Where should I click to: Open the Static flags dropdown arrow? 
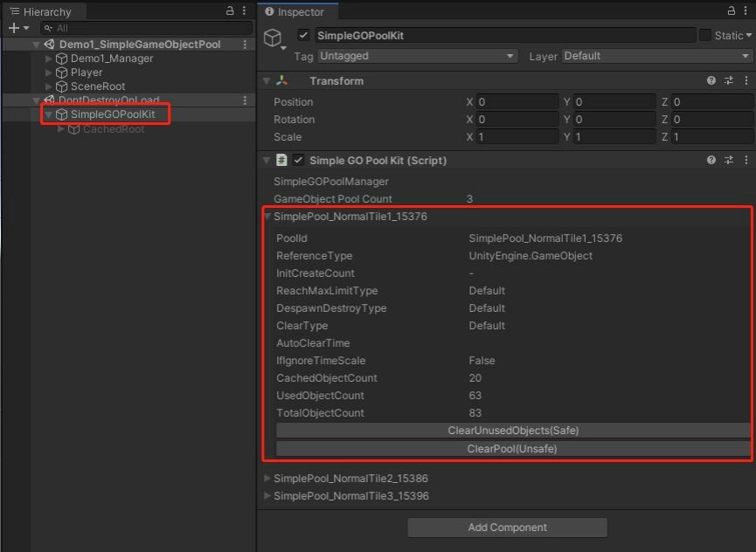749,35
